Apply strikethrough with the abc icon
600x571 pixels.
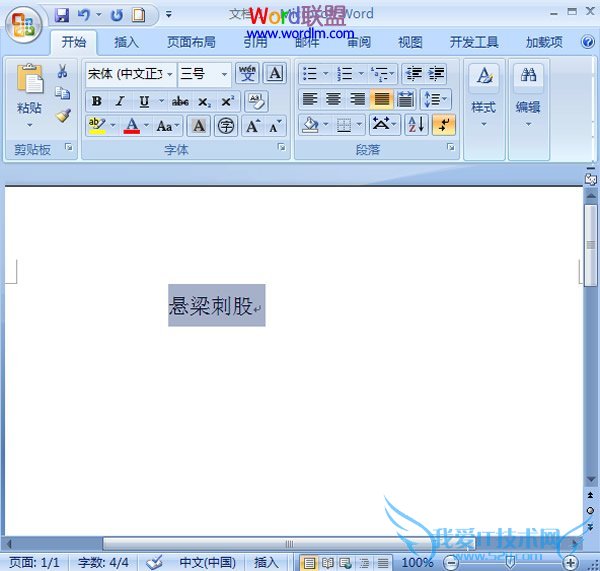click(180, 101)
